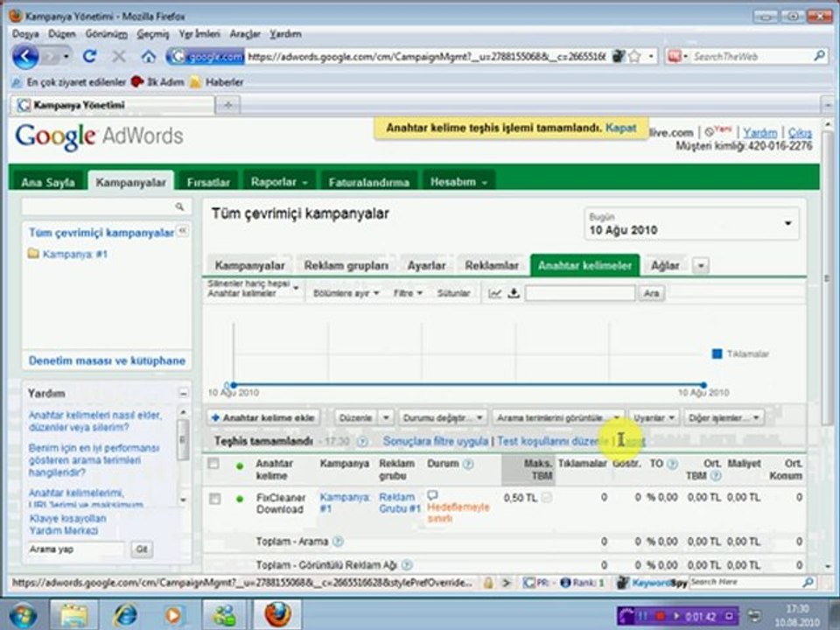Click Anahtar kelime ekle button

(x=263, y=417)
